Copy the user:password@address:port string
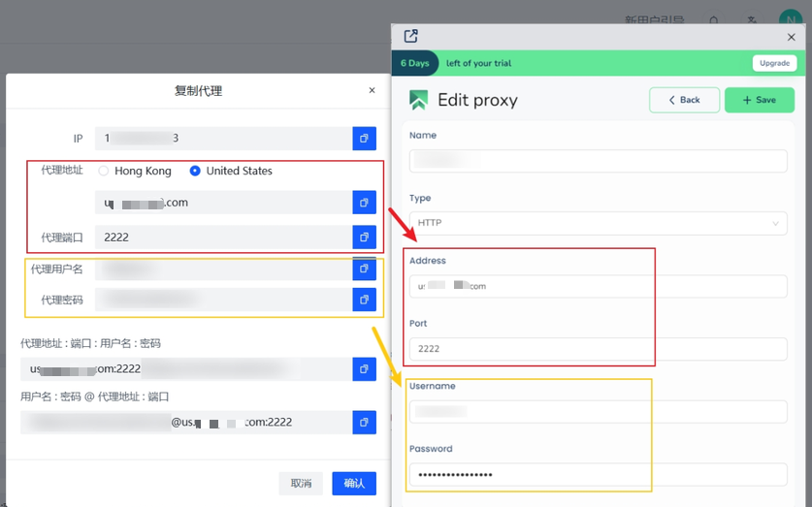Screen dimensions: 812x507 point(364,422)
